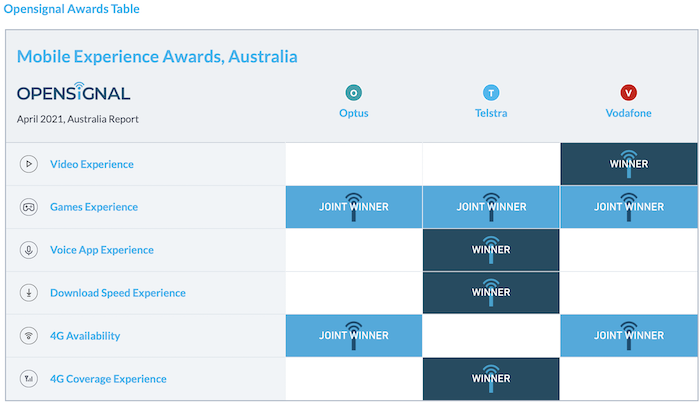Open the 4G Coverage Experience link
The image size is (700, 403).
point(108,379)
